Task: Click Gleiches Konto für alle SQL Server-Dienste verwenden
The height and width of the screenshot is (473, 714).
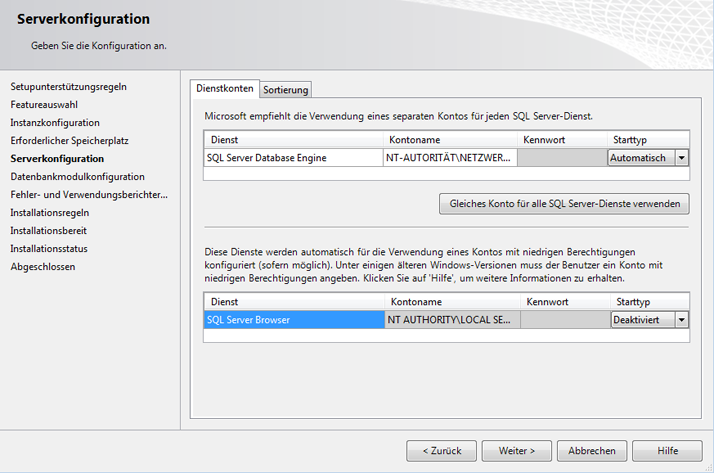Action: click(x=564, y=204)
